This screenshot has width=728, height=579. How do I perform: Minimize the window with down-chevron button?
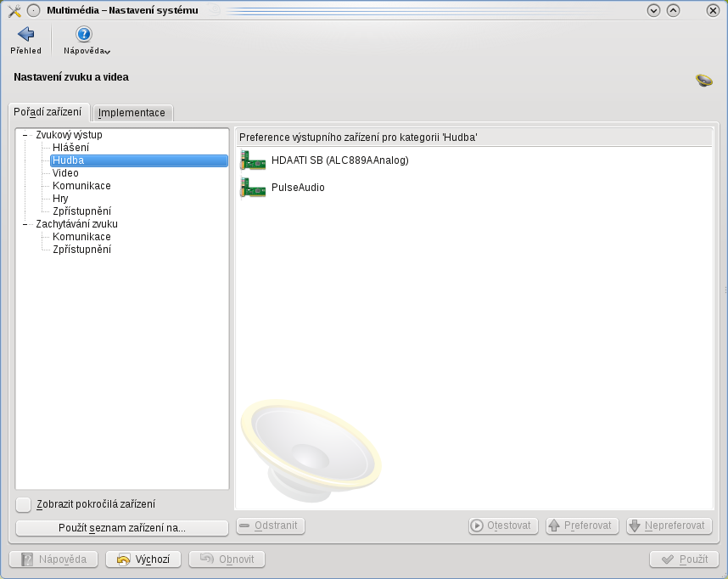(653, 10)
